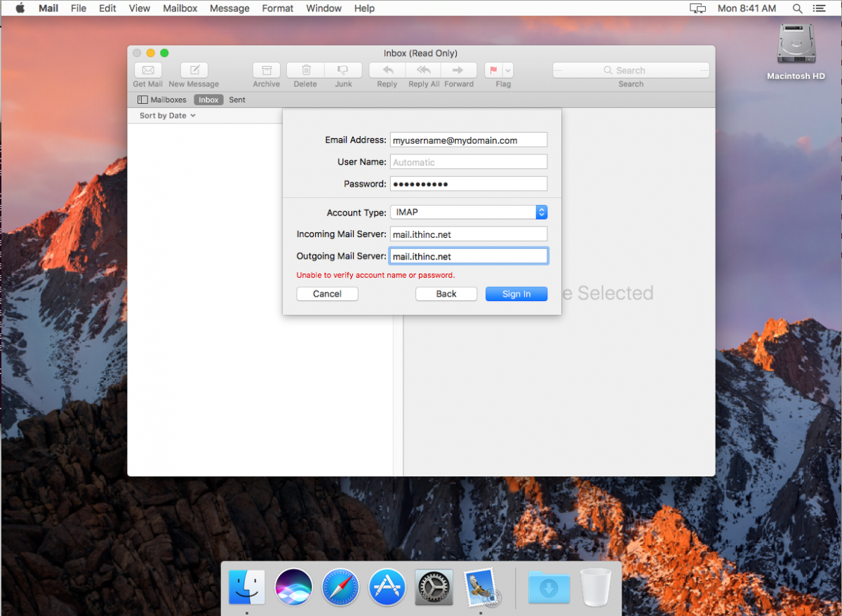Open System Preferences from the Dock
This screenshot has height=616, width=842.
pyautogui.click(x=434, y=587)
